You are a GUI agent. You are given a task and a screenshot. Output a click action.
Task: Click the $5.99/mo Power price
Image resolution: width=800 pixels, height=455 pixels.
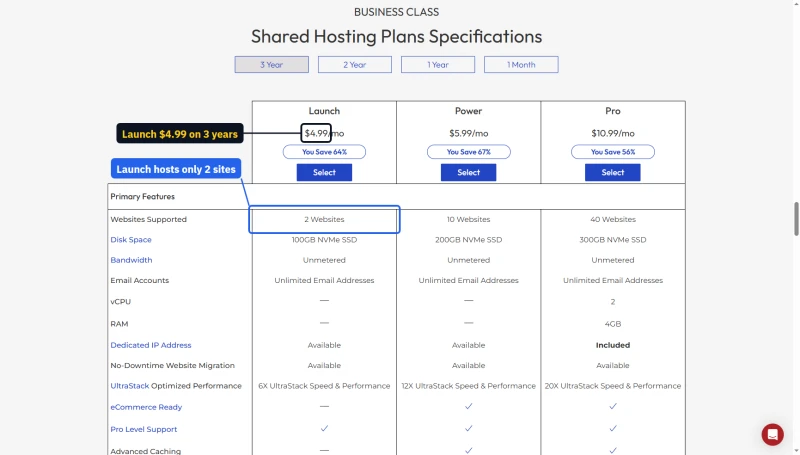[468, 133]
